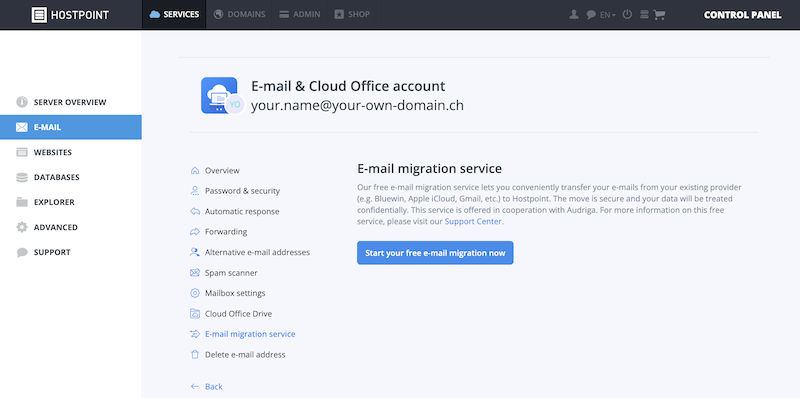Click the Automatic response reply icon
The width and height of the screenshot is (800, 398).
coord(194,211)
